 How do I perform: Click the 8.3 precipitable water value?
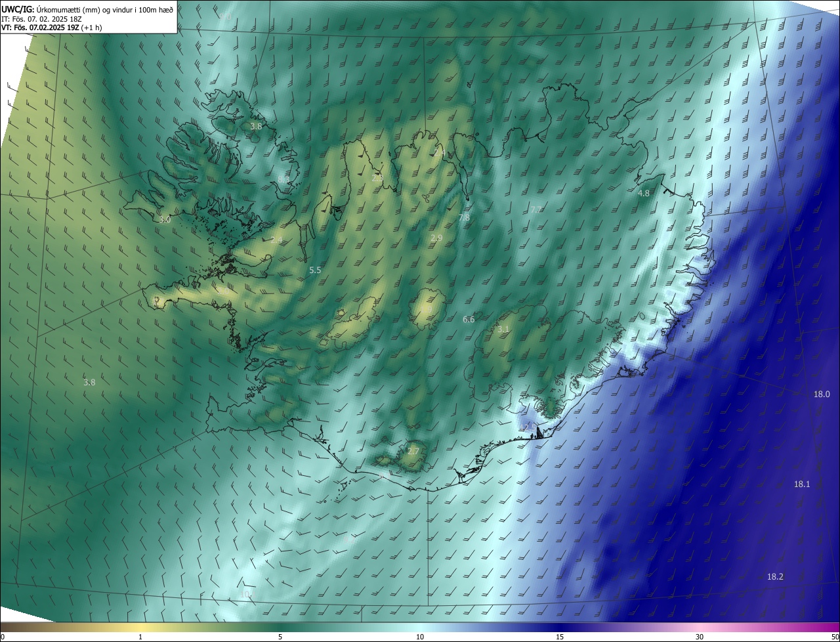coord(283,179)
